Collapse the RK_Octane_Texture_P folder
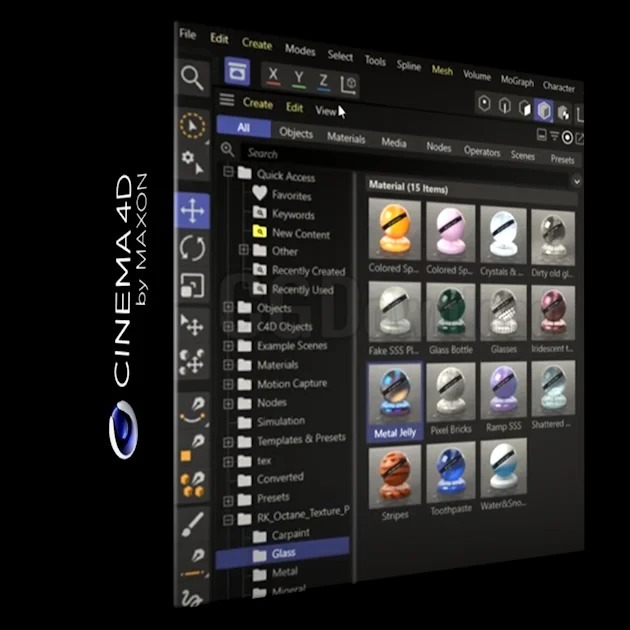Screen dimensions: 630x630 (x=228, y=520)
